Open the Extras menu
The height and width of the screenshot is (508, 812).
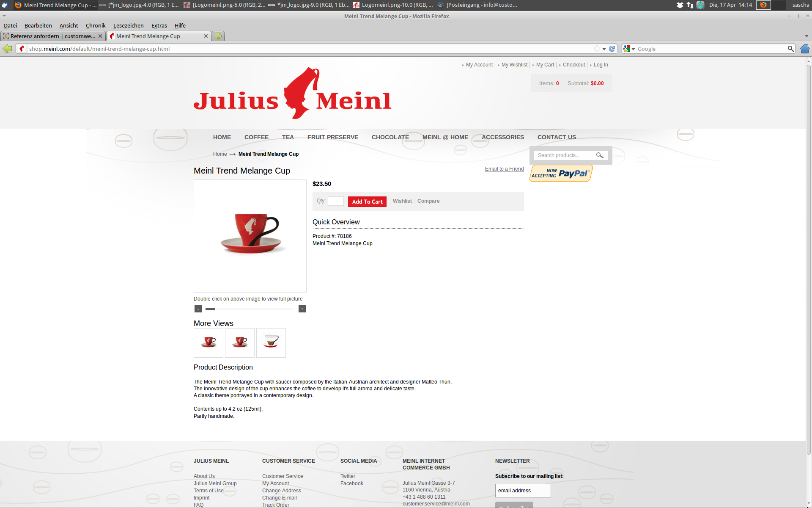[x=159, y=25]
